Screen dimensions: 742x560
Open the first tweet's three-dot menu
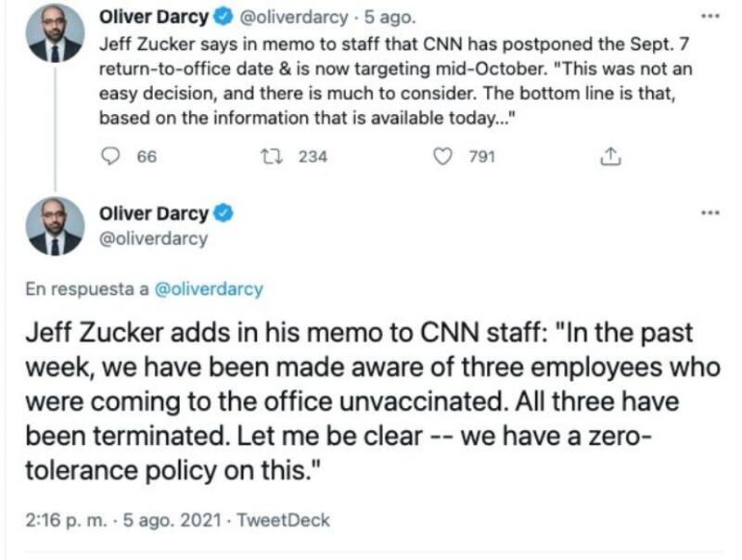click(710, 17)
